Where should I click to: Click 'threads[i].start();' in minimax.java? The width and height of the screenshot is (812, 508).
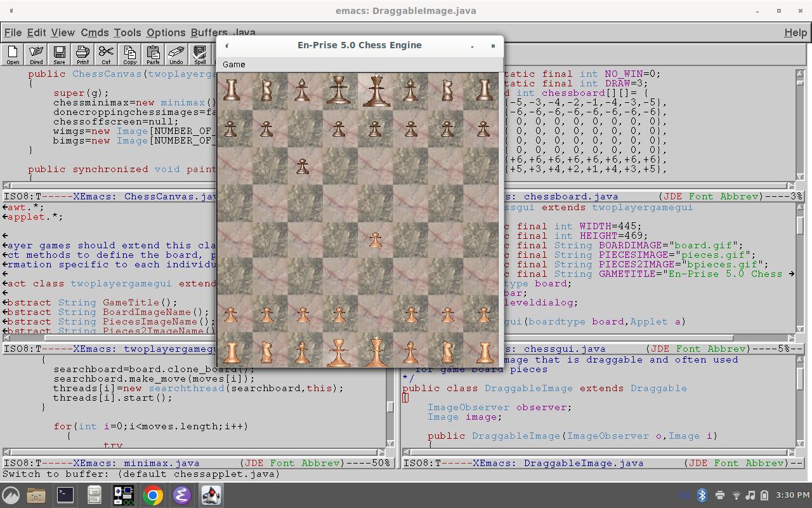coord(113,398)
